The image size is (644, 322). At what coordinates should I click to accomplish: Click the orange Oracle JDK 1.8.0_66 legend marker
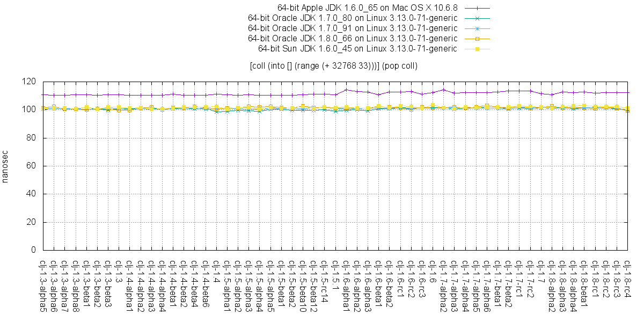click(x=477, y=39)
